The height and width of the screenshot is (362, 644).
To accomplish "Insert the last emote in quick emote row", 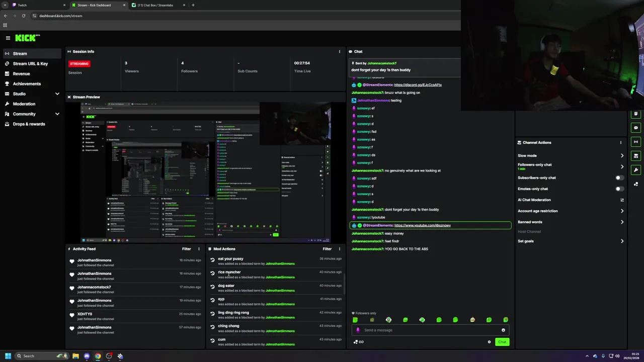I will 506,320.
